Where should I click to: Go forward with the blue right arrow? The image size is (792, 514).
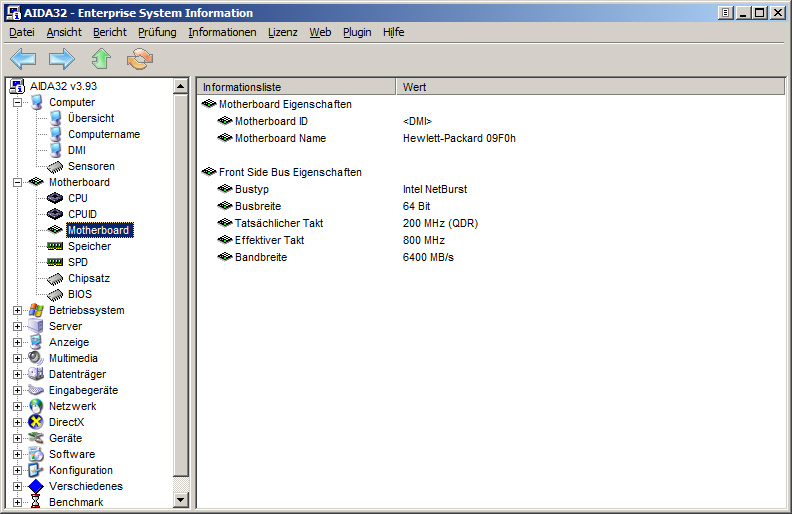tap(62, 59)
